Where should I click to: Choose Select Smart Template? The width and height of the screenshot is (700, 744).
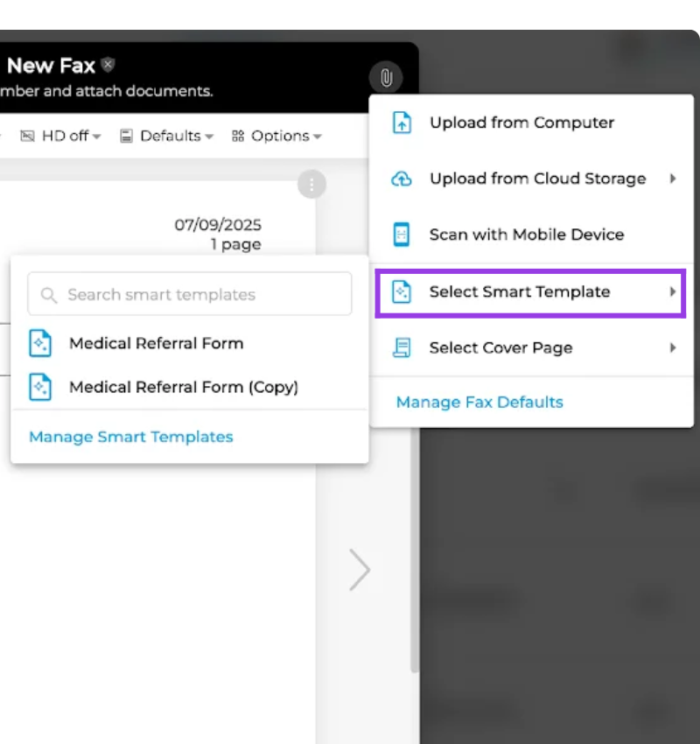coord(530,292)
